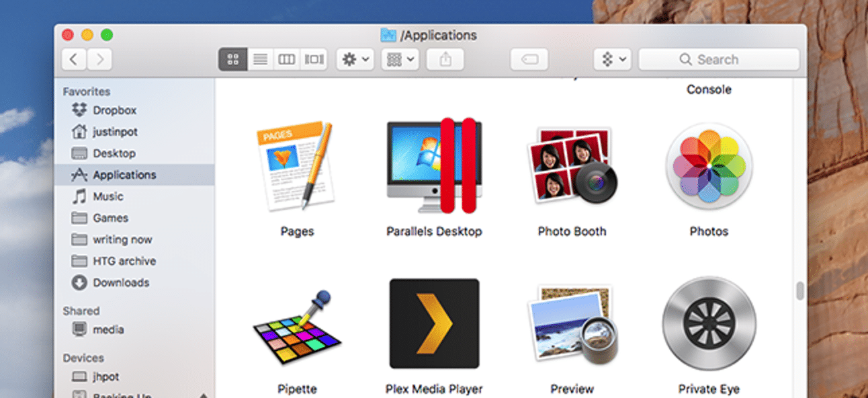This screenshot has width=868, height=398.
Task: Open the Pages application
Action: pyautogui.click(x=296, y=166)
